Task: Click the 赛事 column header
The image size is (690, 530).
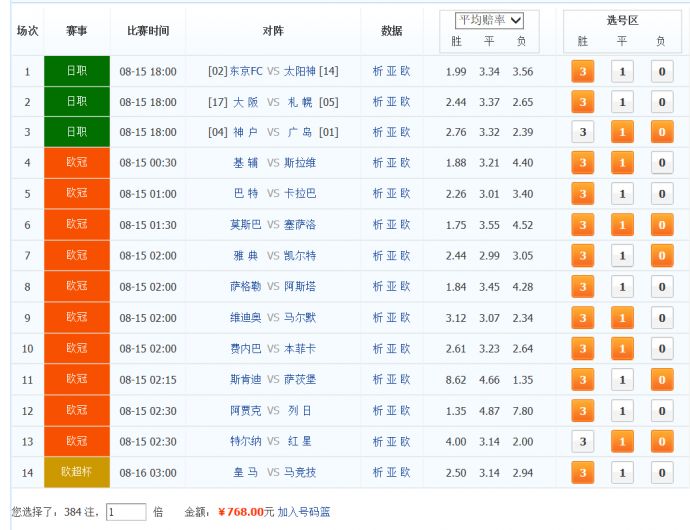Action: point(77,31)
